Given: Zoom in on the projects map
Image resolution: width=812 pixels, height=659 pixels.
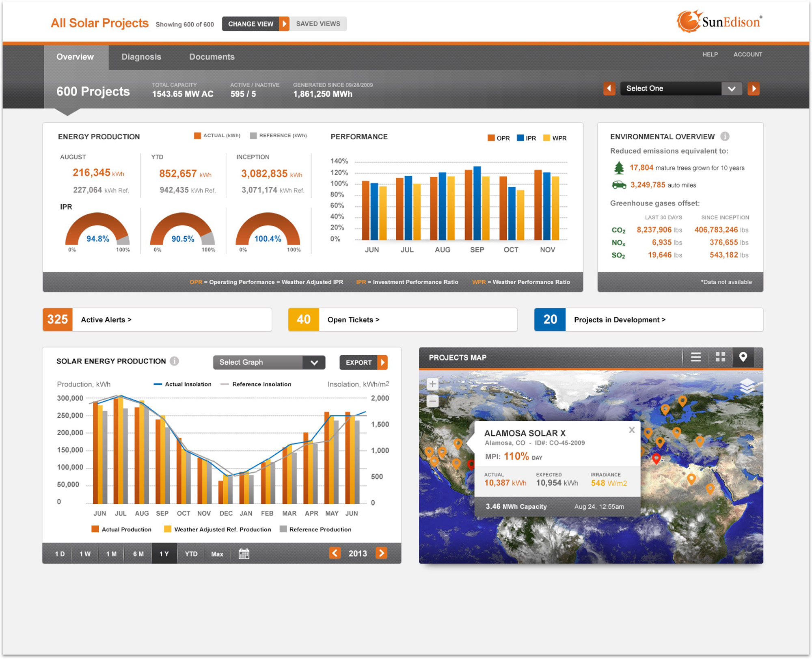Looking at the screenshot, I should click(x=433, y=384).
